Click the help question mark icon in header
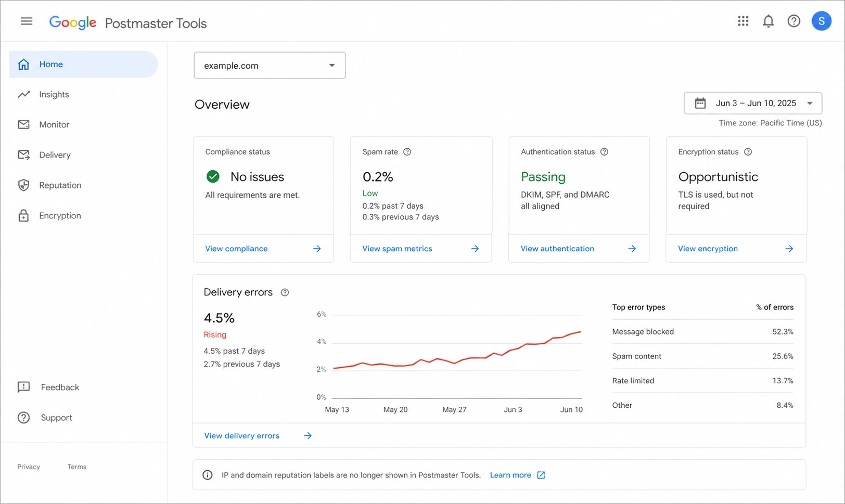Image resolution: width=845 pixels, height=504 pixels. pos(793,21)
